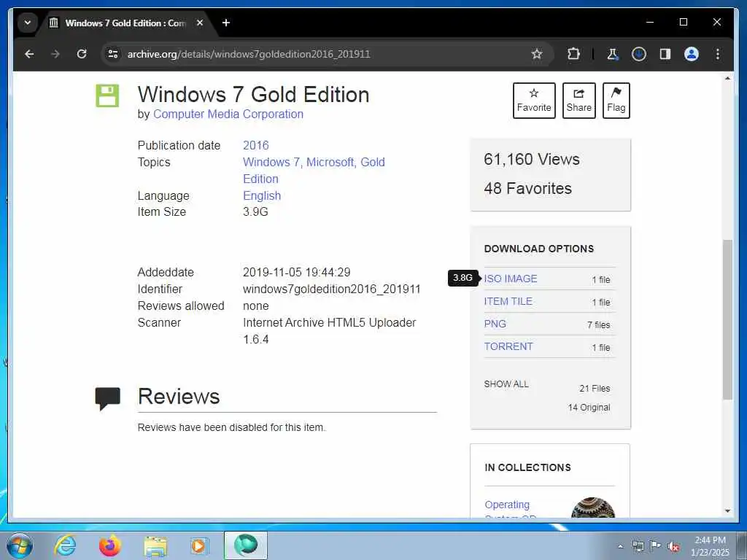Open Computer Media Corporation link

[x=228, y=114]
